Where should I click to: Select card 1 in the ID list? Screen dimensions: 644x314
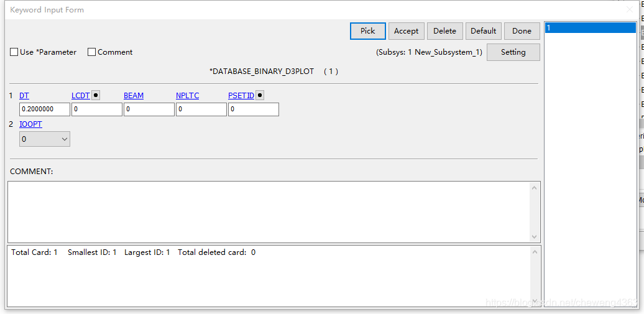point(590,28)
